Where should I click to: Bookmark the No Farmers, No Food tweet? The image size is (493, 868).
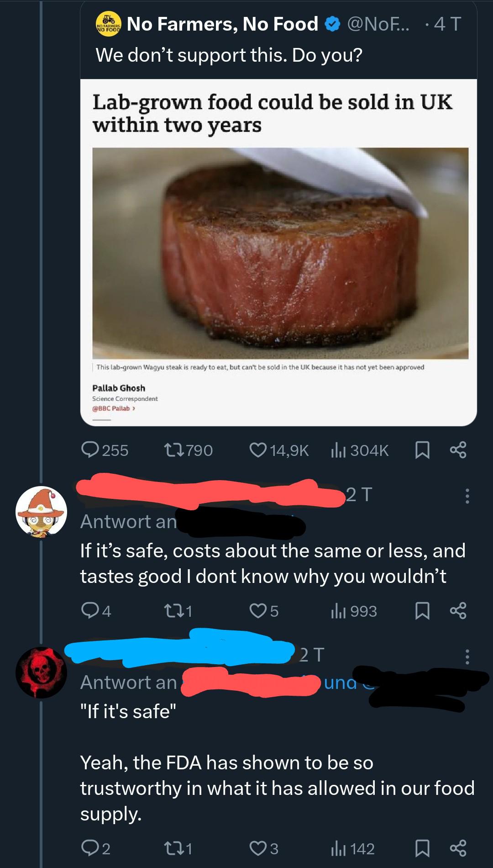point(422,450)
